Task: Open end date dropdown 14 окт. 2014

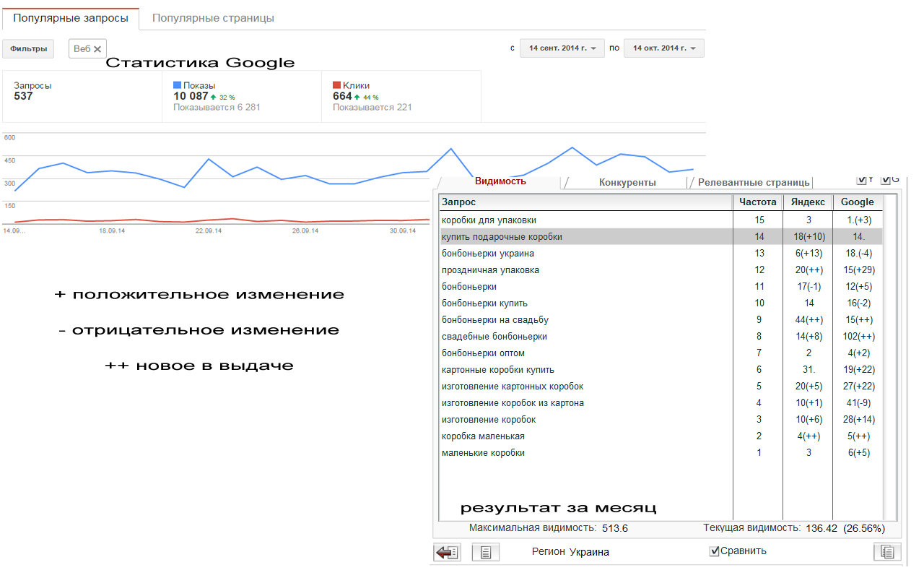Action: pos(664,48)
